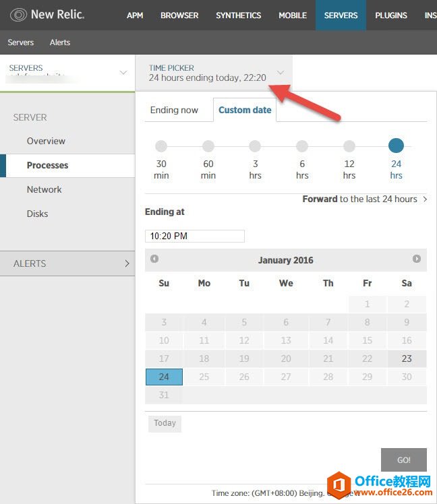The height and width of the screenshot is (504, 437).
Task: Select January 23 in the calendar
Action: coord(407,358)
